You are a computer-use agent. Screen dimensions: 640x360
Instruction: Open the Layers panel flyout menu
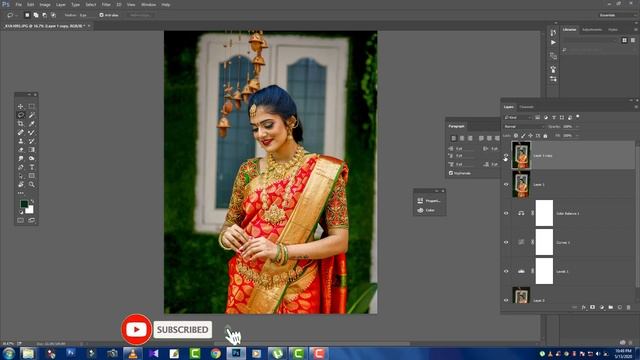[x=636, y=107]
